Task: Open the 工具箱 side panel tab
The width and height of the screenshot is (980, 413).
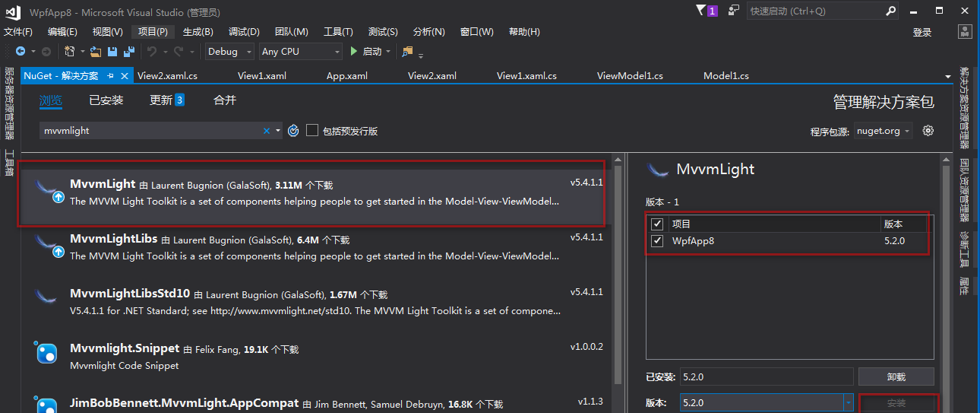Action: (9, 162)
